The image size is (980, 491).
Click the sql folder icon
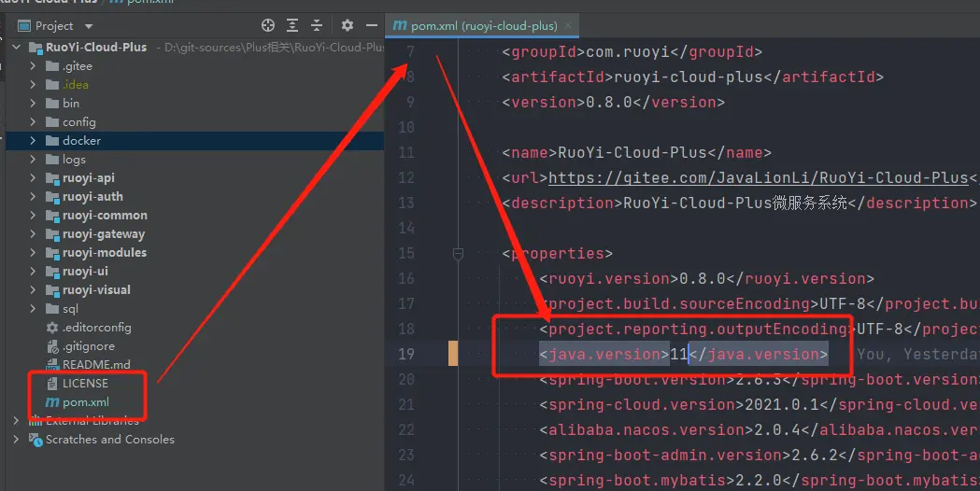pos(52,309)
